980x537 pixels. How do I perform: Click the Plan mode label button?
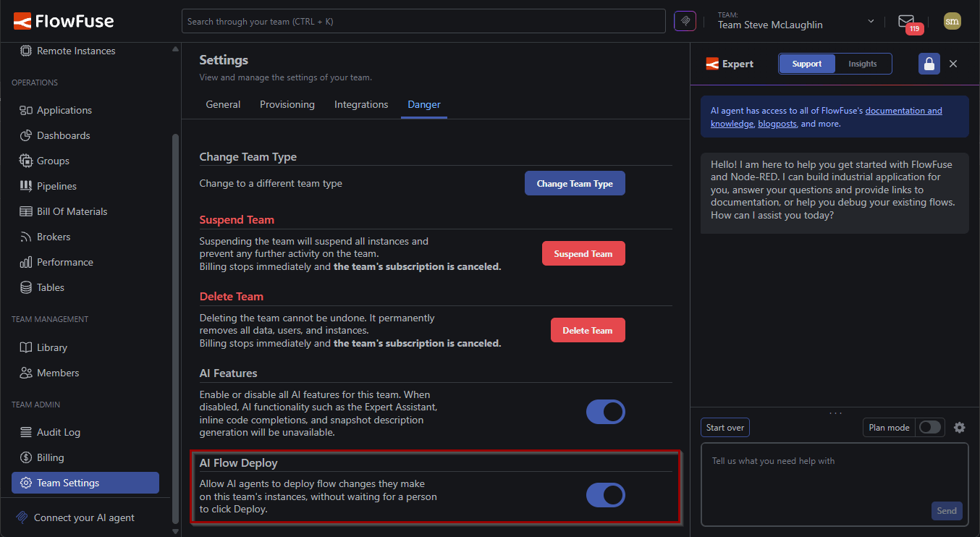point(889,428)
